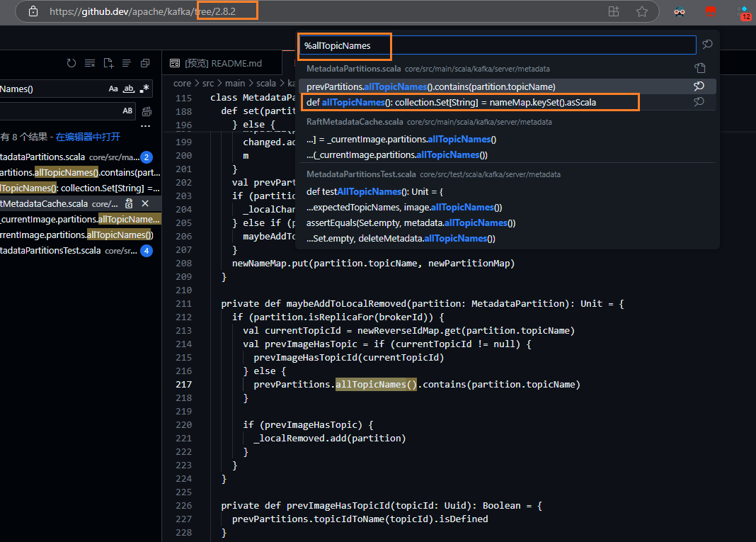The width and height of the screenshot is (756, 542).
Task: Open MetadataPartitions.scala file icon in quick search
Action: click(699, 68)
